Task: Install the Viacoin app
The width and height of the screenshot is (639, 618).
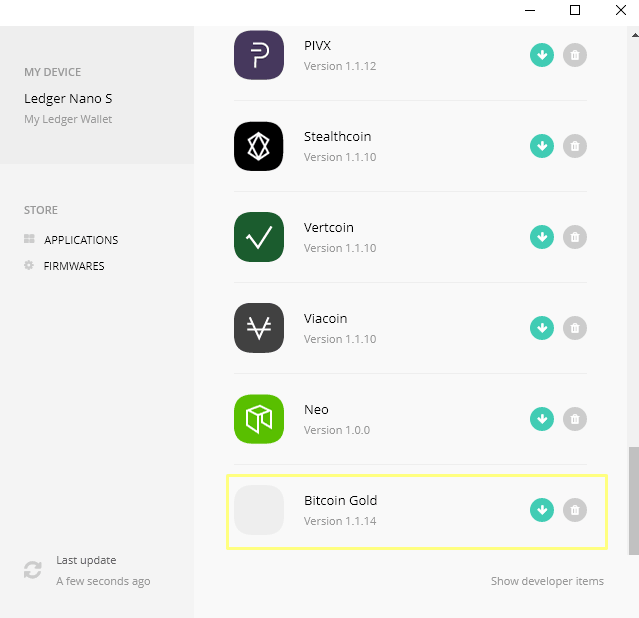Action: [541, 328]
